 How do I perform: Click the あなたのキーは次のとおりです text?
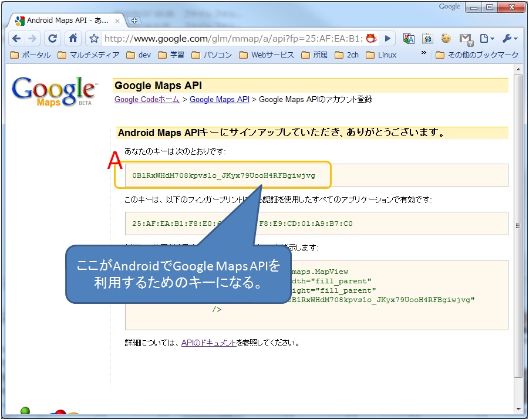coord(175,151)
